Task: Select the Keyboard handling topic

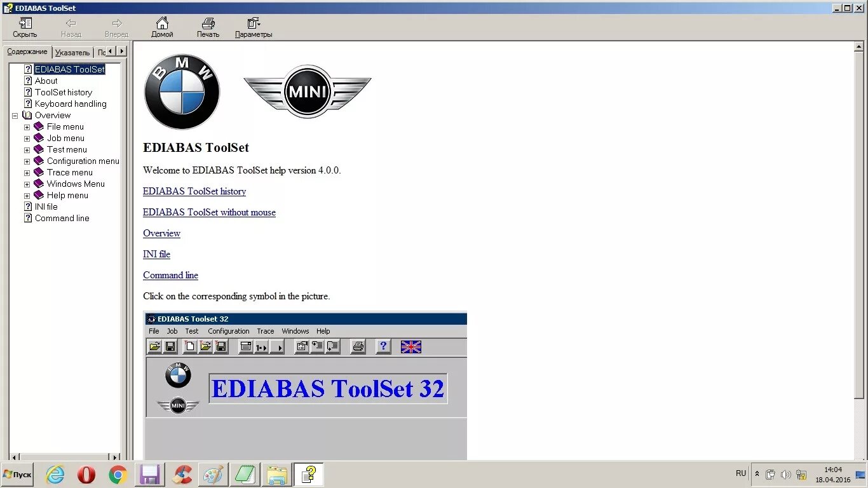Action: (71, 104)
